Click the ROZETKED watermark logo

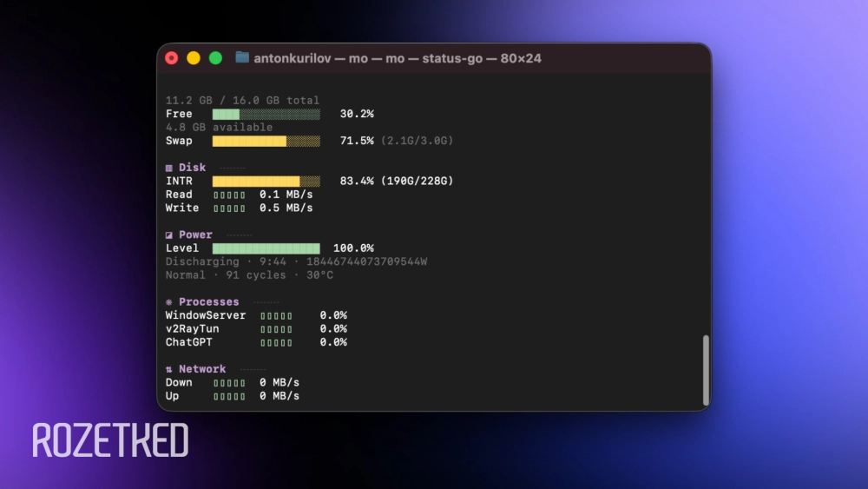point(110,440)
